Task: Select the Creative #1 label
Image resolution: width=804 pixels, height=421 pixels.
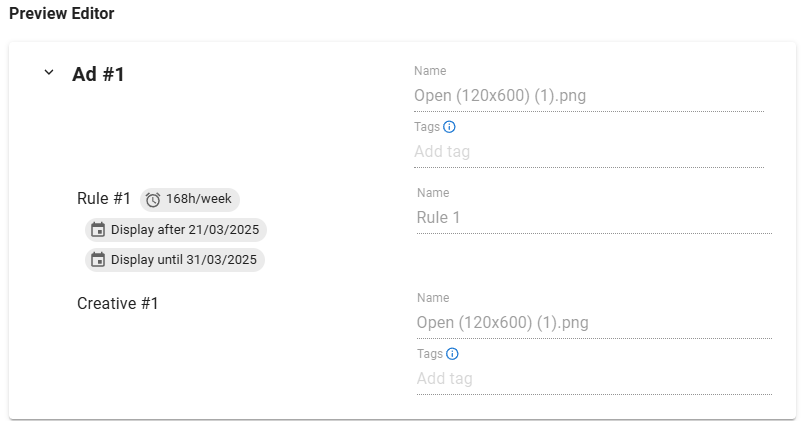Action: click(x=118, y=303)
